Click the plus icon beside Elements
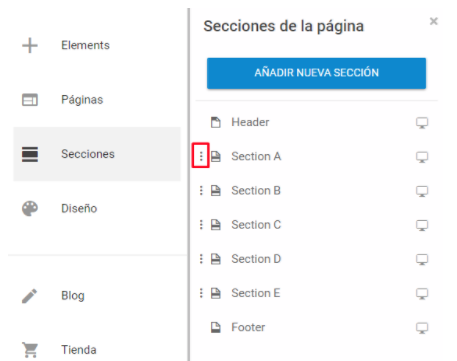Screen dimensions: 457x361 (30, 45)
